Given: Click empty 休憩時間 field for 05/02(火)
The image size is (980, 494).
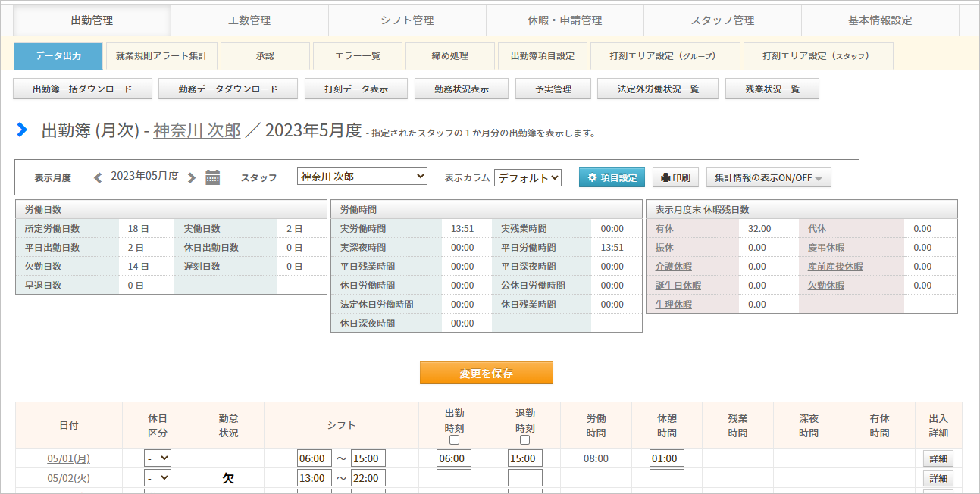Looking at the screenshot, I should pos(667,478).
